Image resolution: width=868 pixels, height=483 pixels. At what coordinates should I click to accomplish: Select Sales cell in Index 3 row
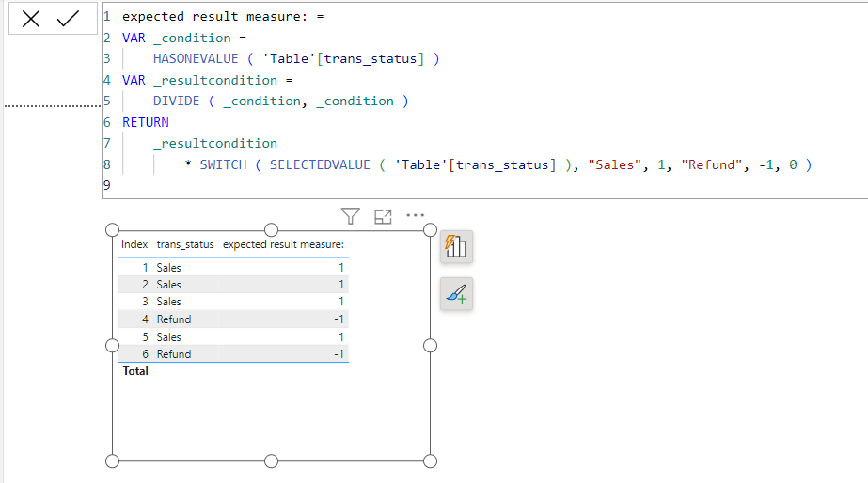coord(168,302)
